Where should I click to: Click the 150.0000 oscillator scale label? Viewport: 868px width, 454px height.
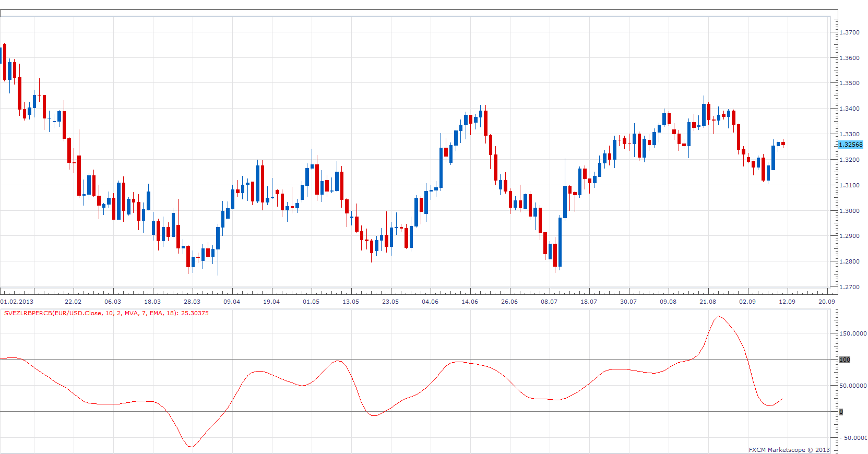(853, 333)
